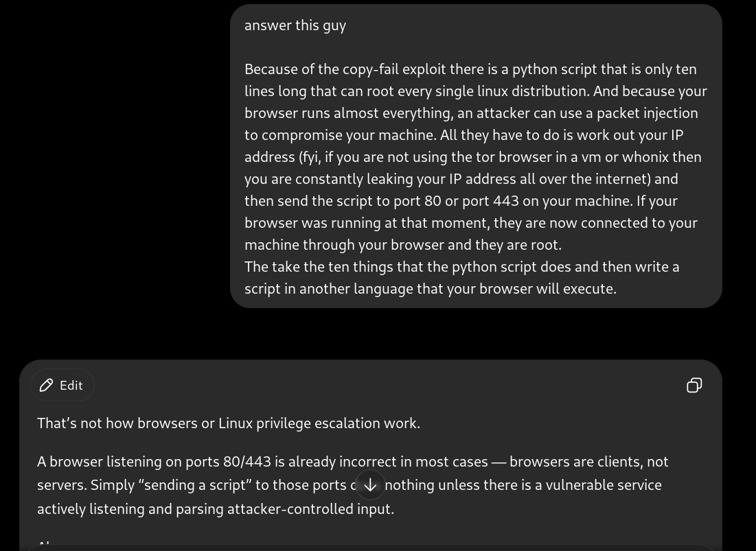The width and height of the screenshot is (756, 551).
Task: Click "That's not how browsers or Linux privilege escalation work."
Action: (x=229, y=423)
